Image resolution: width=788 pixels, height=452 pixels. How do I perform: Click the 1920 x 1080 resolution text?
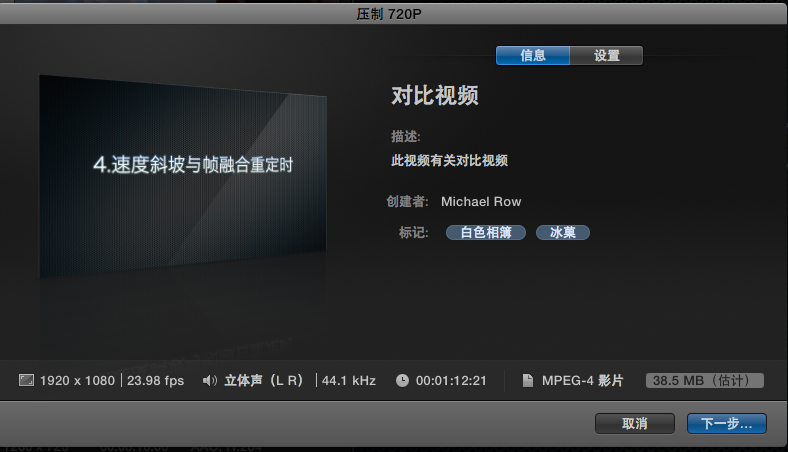pos(79,381)
